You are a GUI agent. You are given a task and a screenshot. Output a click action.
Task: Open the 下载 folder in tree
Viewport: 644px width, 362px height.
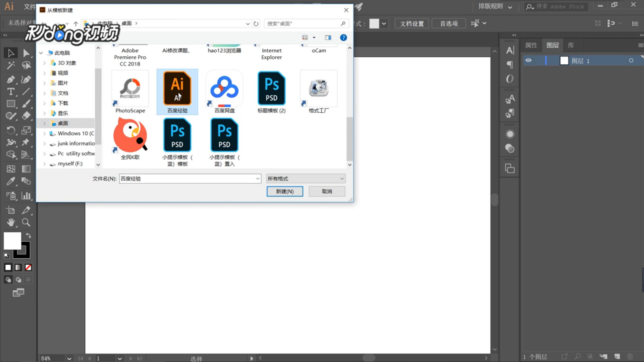[63, 103]
